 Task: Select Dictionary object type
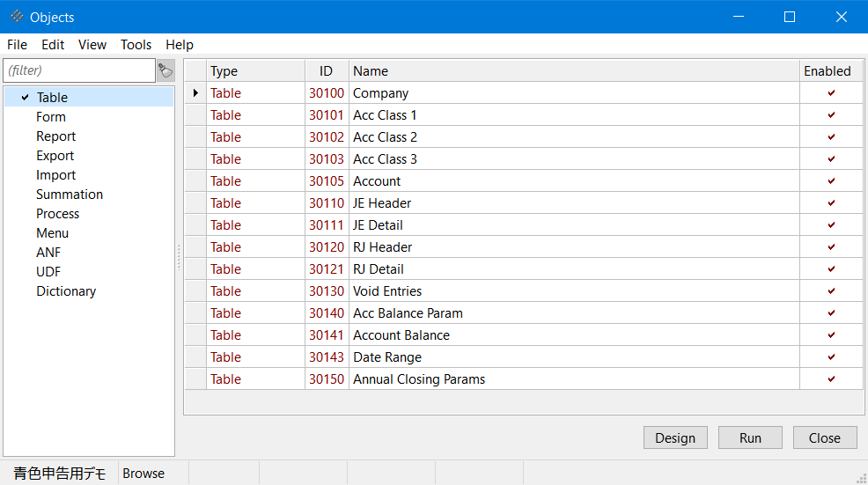tap(66, 291)
